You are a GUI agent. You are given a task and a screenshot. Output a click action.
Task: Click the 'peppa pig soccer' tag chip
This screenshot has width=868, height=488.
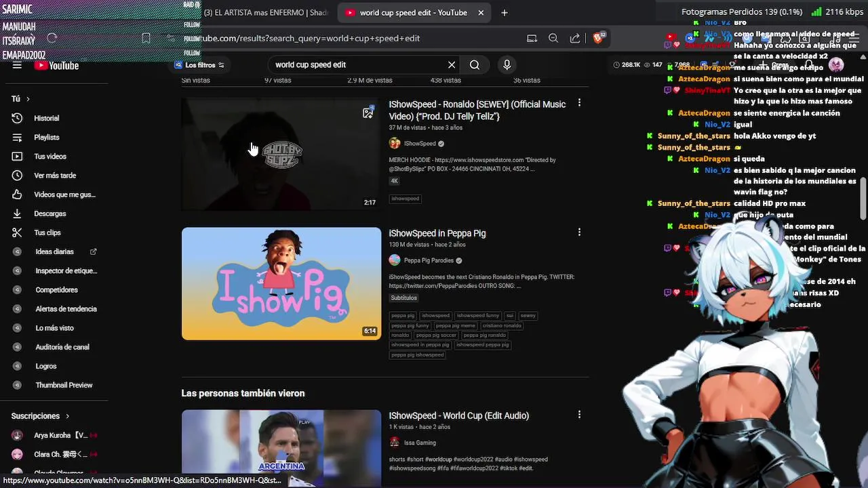click(x=437, y=335)
